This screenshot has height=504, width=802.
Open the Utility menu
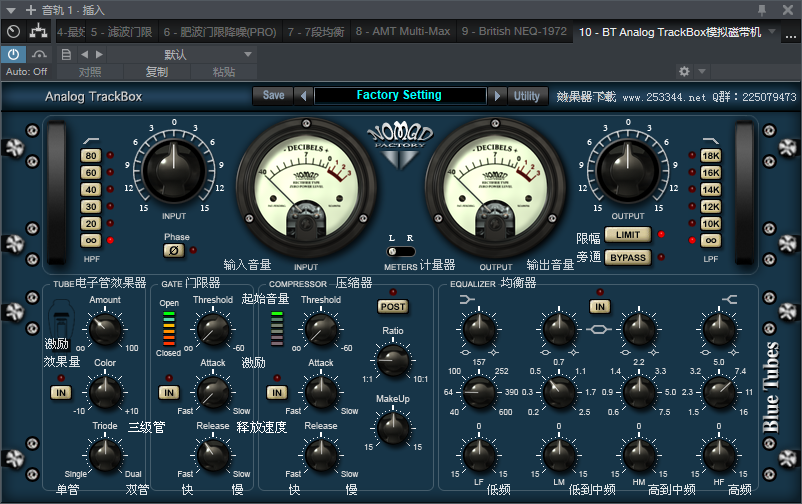click(x=527, y=96)
